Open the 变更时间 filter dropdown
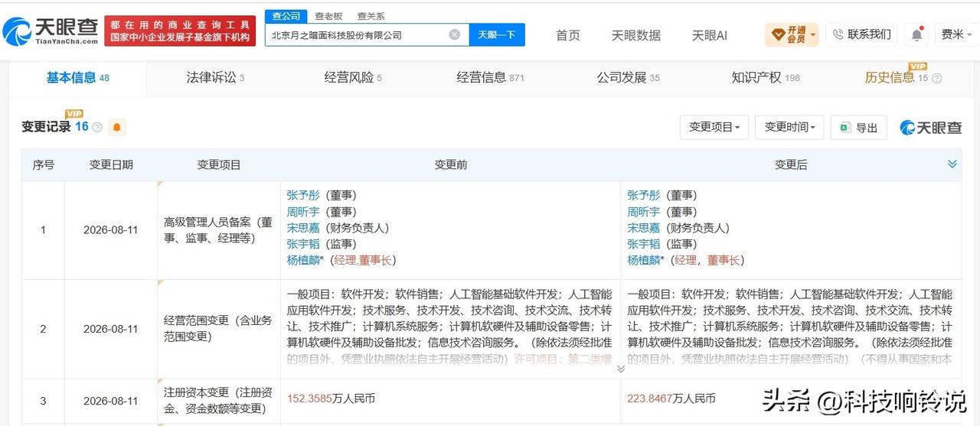 [789, 127]
